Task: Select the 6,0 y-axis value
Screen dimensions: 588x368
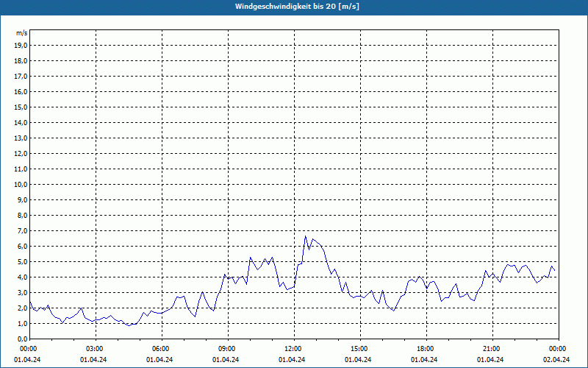Action: tap(22, 246)
